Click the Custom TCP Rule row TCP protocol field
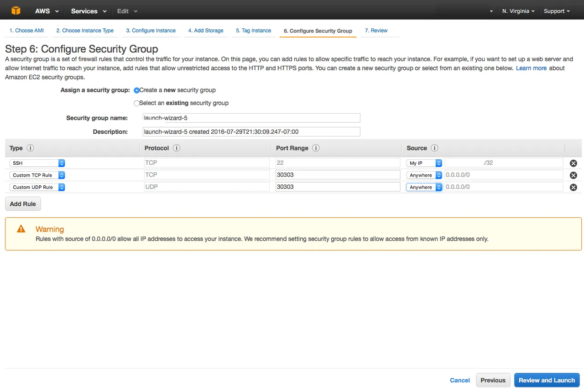 [206, 175]
